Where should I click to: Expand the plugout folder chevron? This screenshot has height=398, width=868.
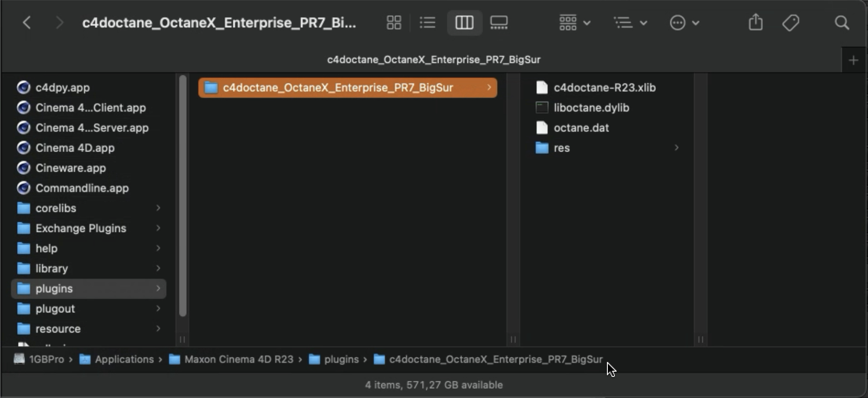(158, 309)
